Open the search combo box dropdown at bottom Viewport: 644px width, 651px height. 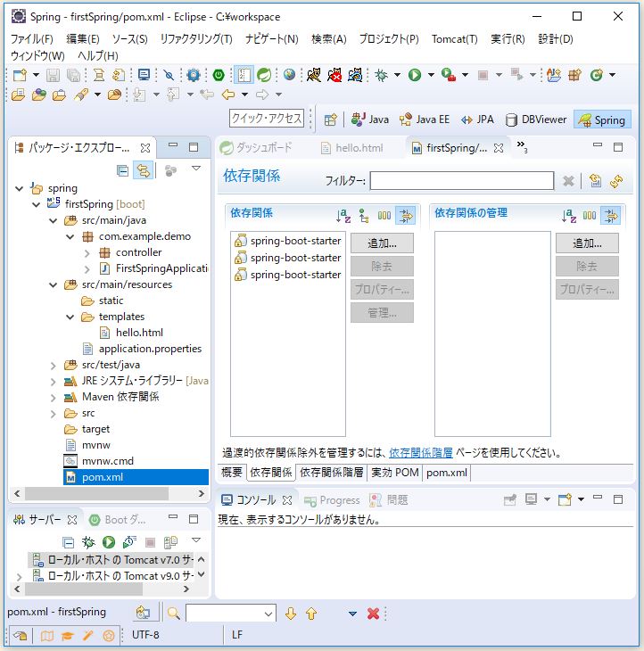(269, 614)
